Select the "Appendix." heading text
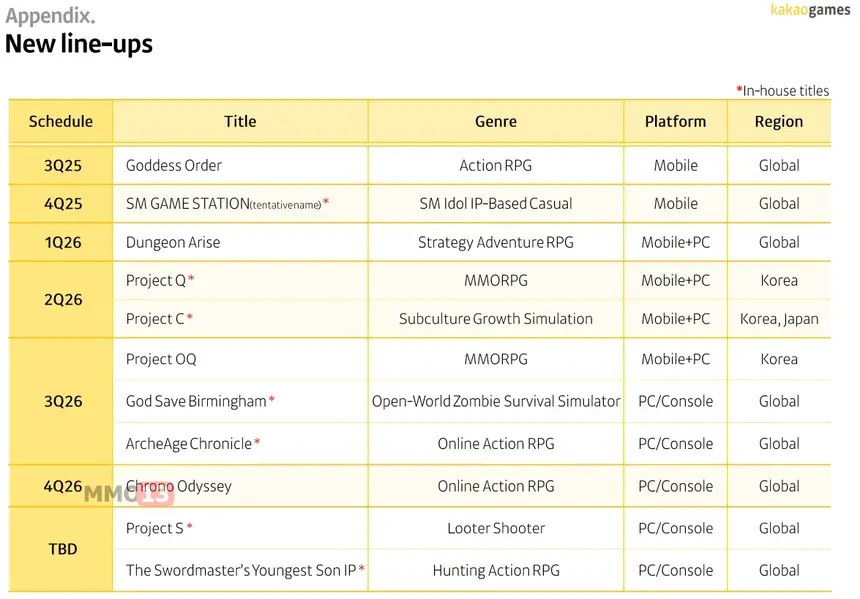The width and height of the screenshot is (860, 599). coord(50,16)
